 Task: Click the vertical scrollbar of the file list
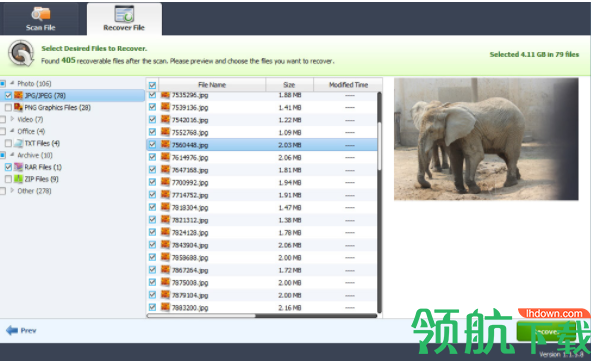point(379,147)
